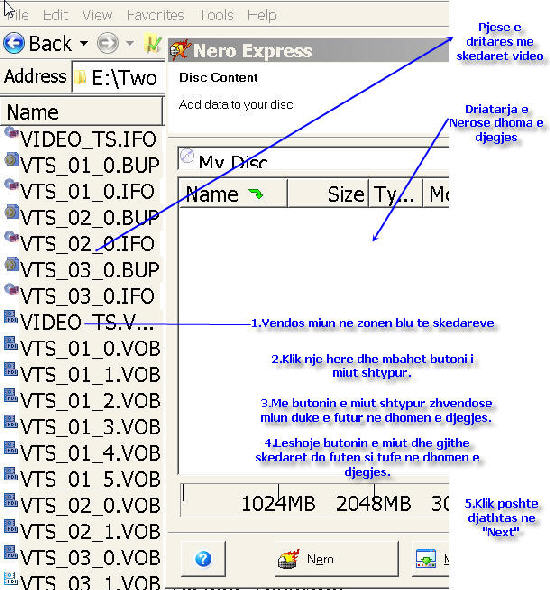
Task: Open the Forward history dropdown arrow
Action: (x=130, y=43)
